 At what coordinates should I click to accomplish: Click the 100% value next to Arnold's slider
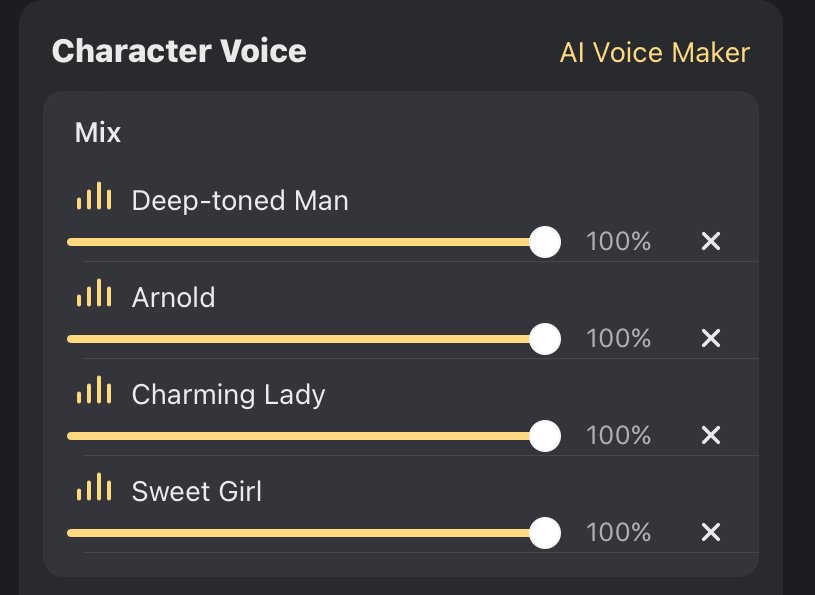coord(618,339)
